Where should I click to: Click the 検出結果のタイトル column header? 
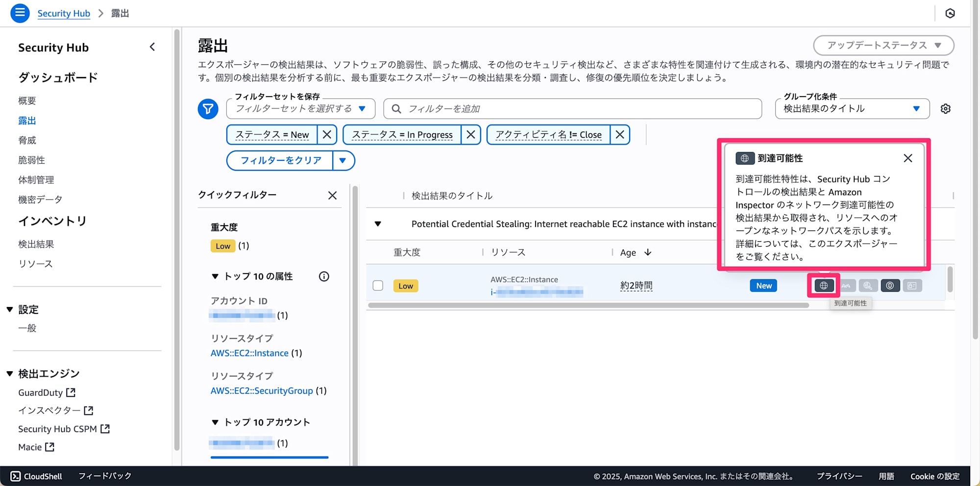tap(452, 196)
